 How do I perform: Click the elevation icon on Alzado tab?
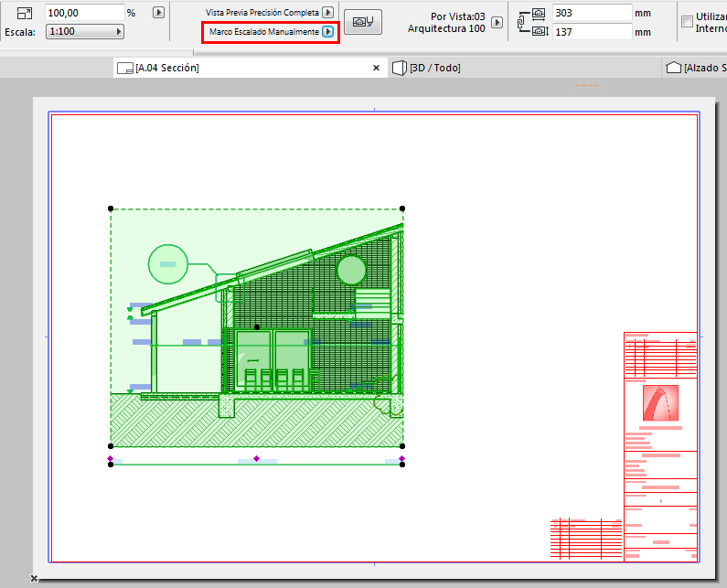pyautogui.click(x=674, y=69)
